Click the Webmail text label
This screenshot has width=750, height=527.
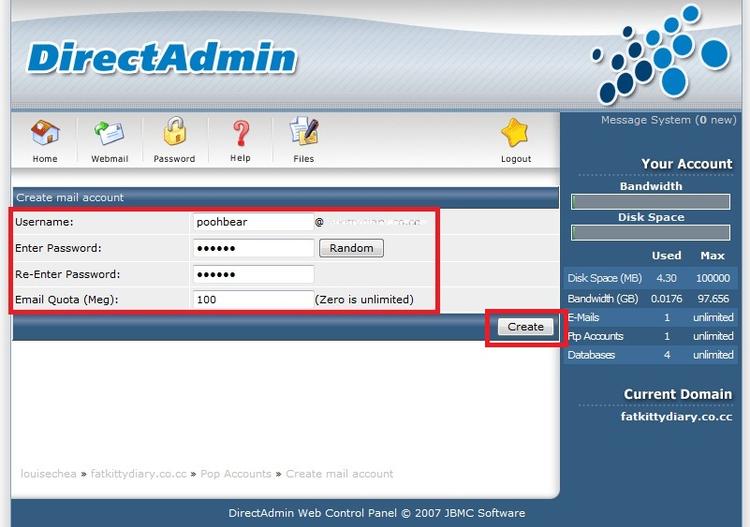point(110,159)
